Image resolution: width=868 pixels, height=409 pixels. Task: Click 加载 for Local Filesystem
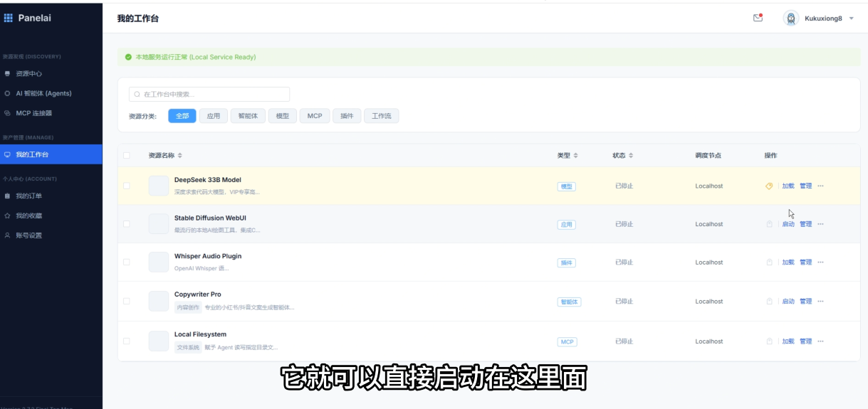tap(788, 341)
